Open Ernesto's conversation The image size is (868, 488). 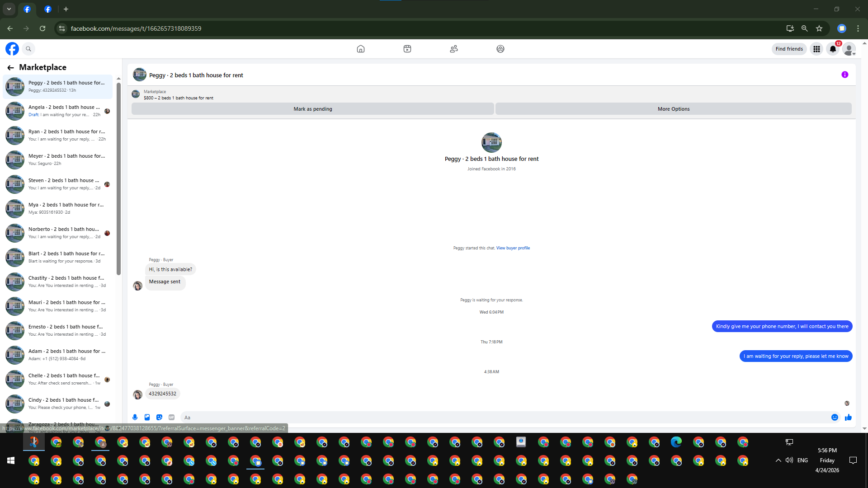(58, 330)
